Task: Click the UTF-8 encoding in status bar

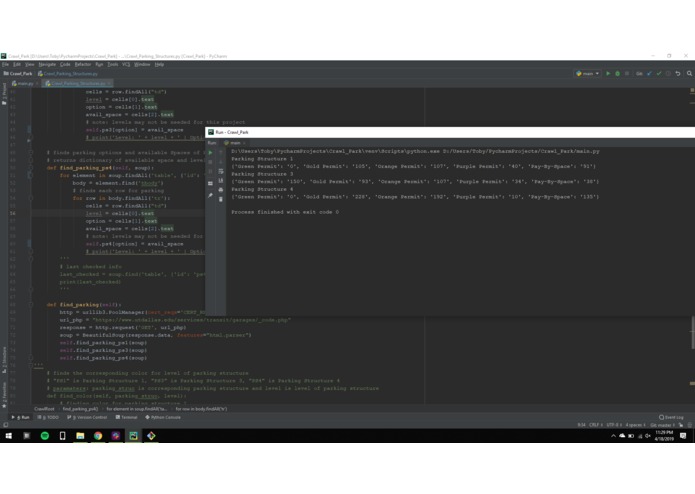Action: coord(614,425)
